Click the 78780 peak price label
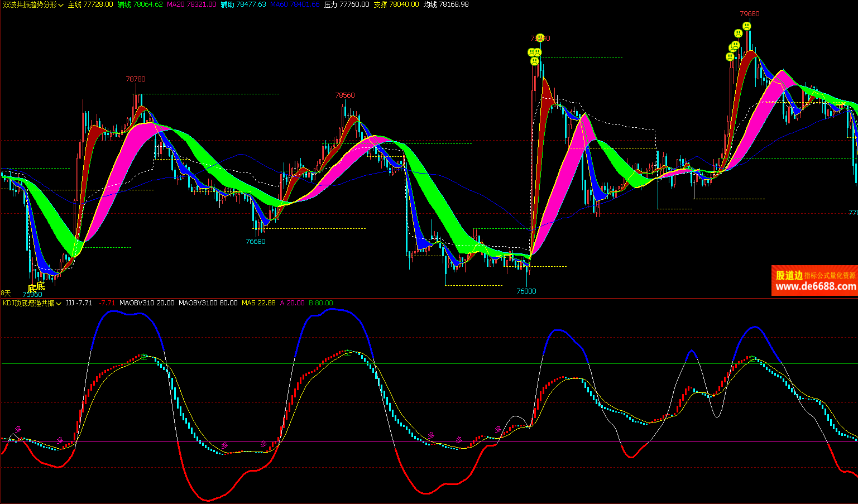Image resolution: width=858 pixels, height=504 pixels. 135,79
